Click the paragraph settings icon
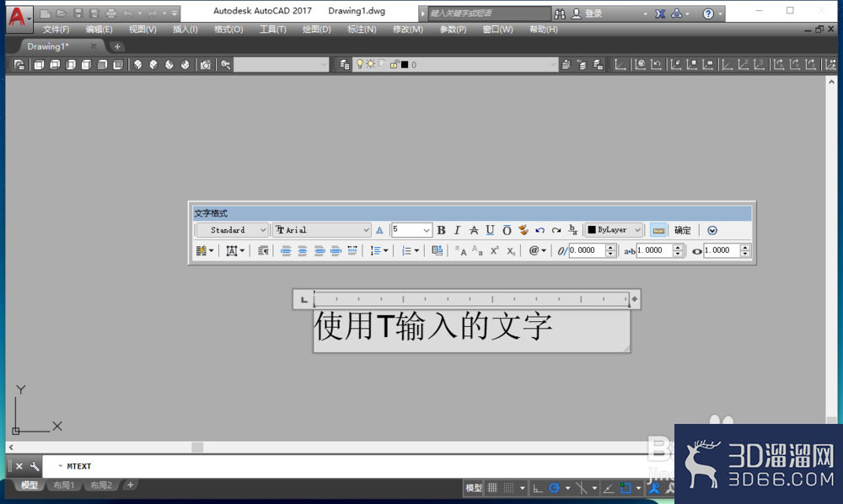843x504 pixels. click(x=263, y=250)
